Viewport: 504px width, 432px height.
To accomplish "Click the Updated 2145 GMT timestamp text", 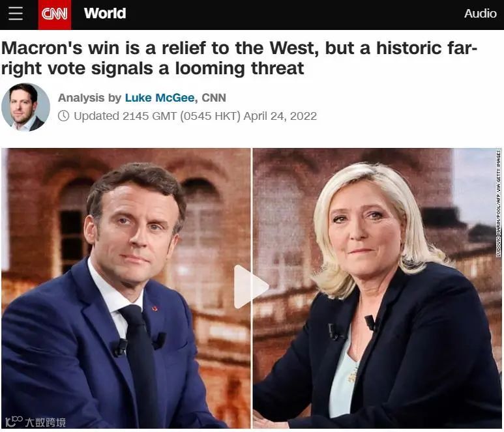I will (x=196, y=116).
